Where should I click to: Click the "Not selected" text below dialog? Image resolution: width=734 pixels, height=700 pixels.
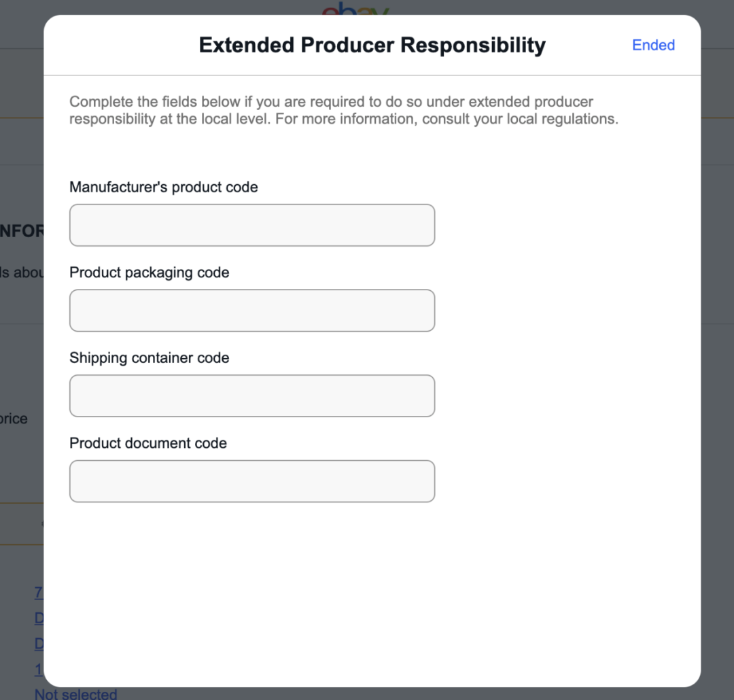tap(75, 694)
